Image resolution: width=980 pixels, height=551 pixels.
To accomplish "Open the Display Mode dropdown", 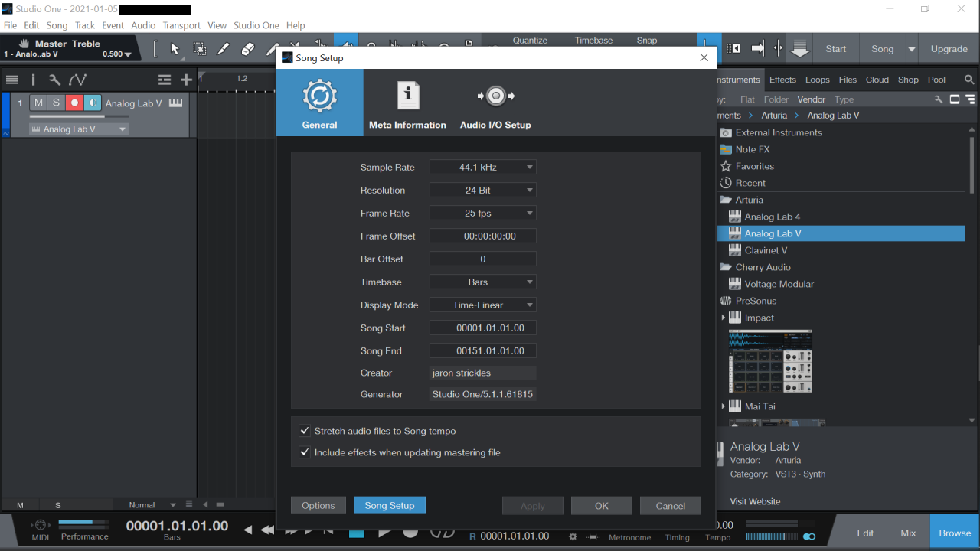I will [x=482, y=305].
